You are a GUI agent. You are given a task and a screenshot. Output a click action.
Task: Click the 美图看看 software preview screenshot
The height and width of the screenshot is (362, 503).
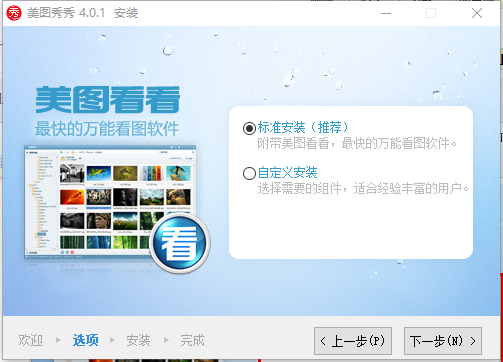110,202
